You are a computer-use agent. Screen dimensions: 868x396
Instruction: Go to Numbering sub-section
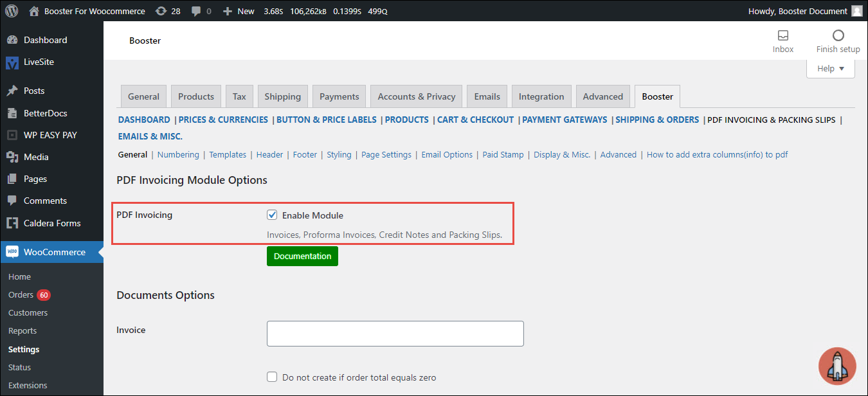click(178, 154)
